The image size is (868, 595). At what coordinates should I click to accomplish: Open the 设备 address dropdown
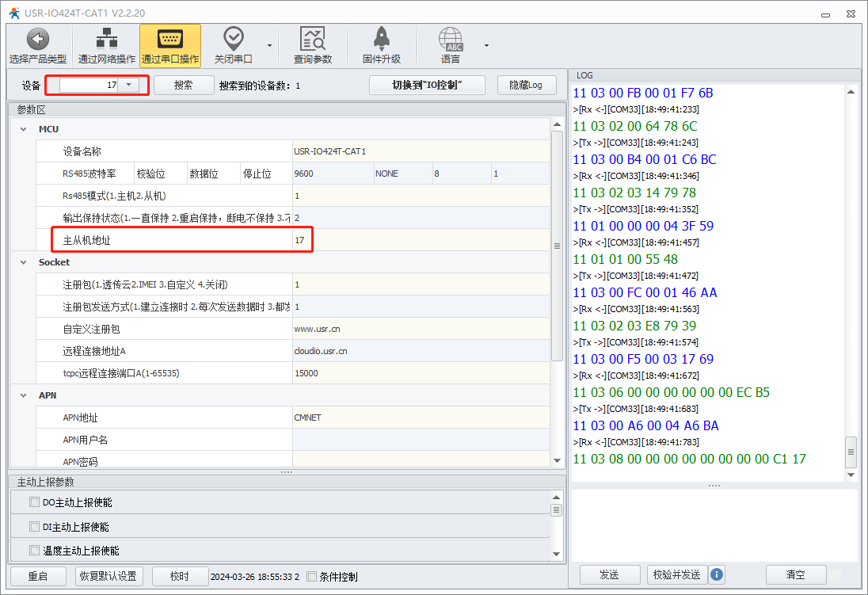coord(129,85)
